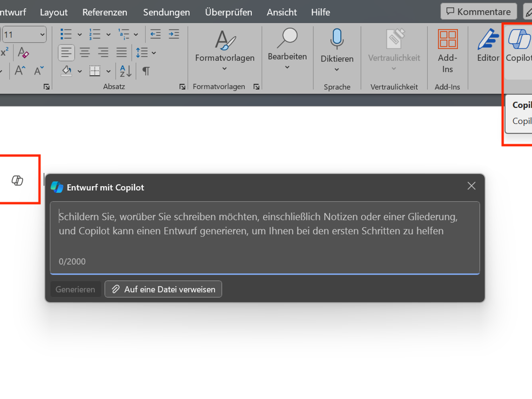This screenshot has height=399, width=532.
Task: Click the Copilot icon in document margin
Action: click(x=17, y=180)
